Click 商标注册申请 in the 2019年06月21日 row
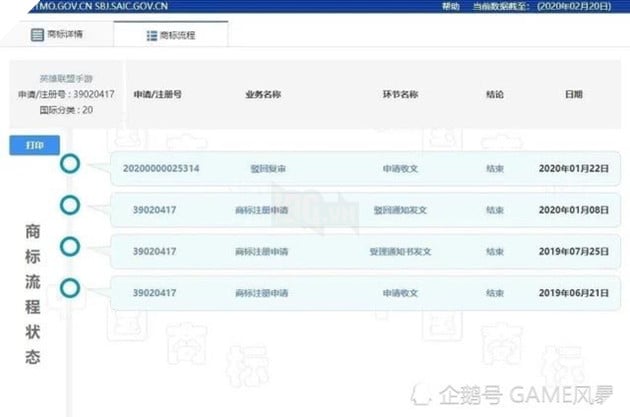The width and height of the screenshot is (630, 417). pyautogui.click(x=262, y=293)
